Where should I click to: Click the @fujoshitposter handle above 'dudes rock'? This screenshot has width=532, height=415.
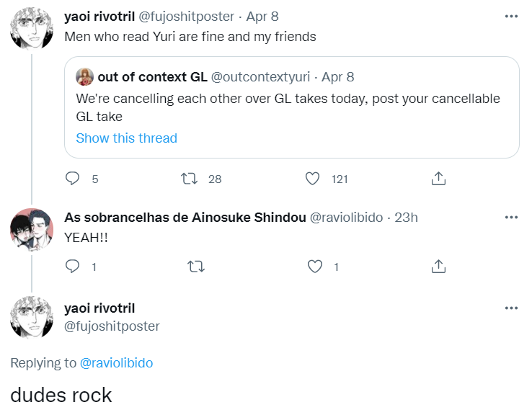pos(112,326)
